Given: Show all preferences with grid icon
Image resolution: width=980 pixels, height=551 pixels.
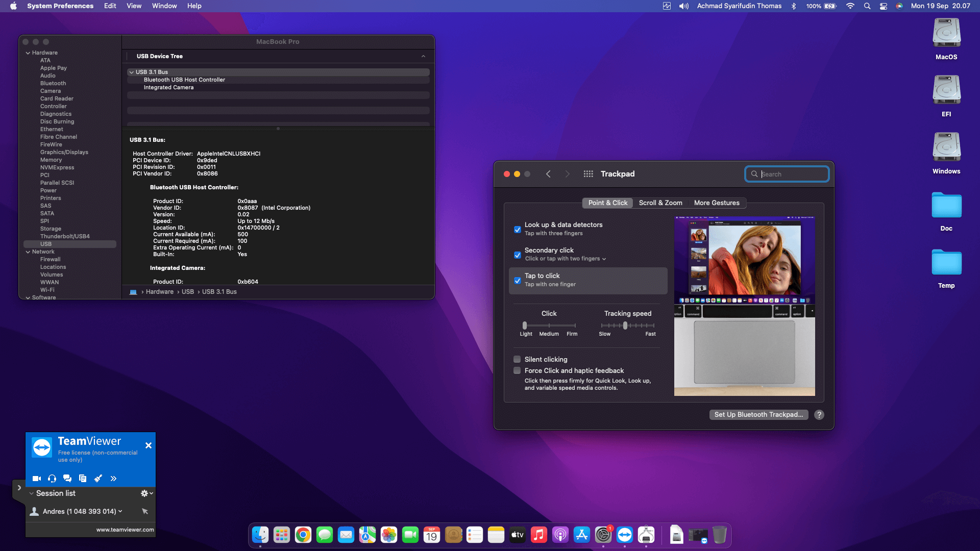Looking at the screenshot, I should pyautogui.click(x=588, y=174).
